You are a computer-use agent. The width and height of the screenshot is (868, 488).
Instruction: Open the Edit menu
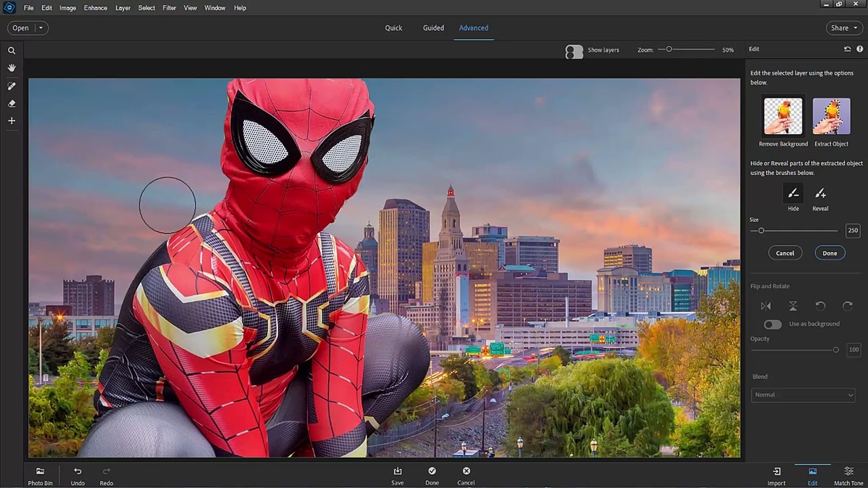[47, 8]
